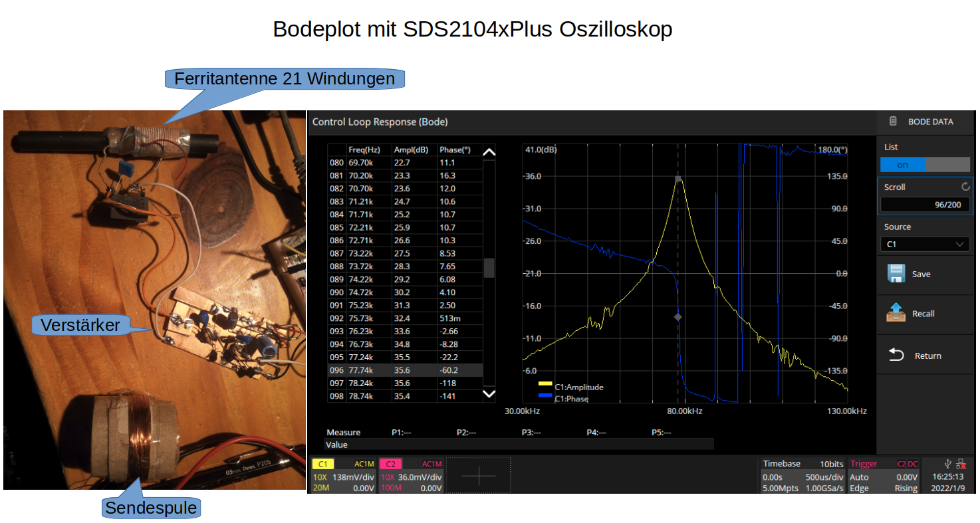Click the blue C1:Phase legend swatch
The height and width of the screenshot is (523, 980).
(545, 395)
